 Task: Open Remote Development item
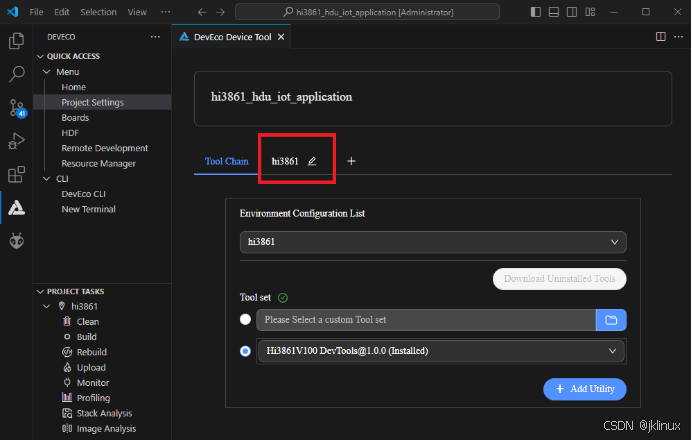(105, 148)
